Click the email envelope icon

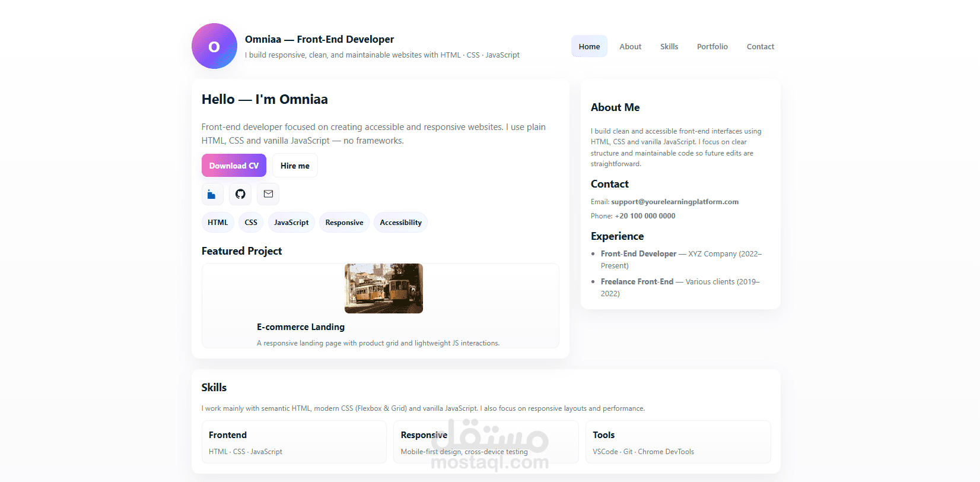268,194
